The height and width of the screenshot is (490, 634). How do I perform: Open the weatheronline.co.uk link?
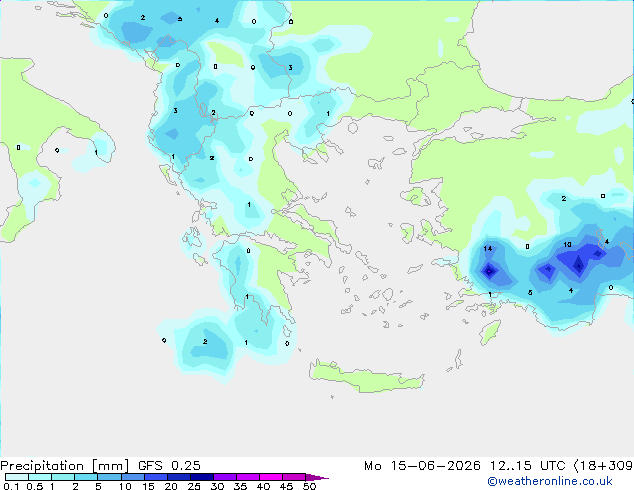pos(550,481)
